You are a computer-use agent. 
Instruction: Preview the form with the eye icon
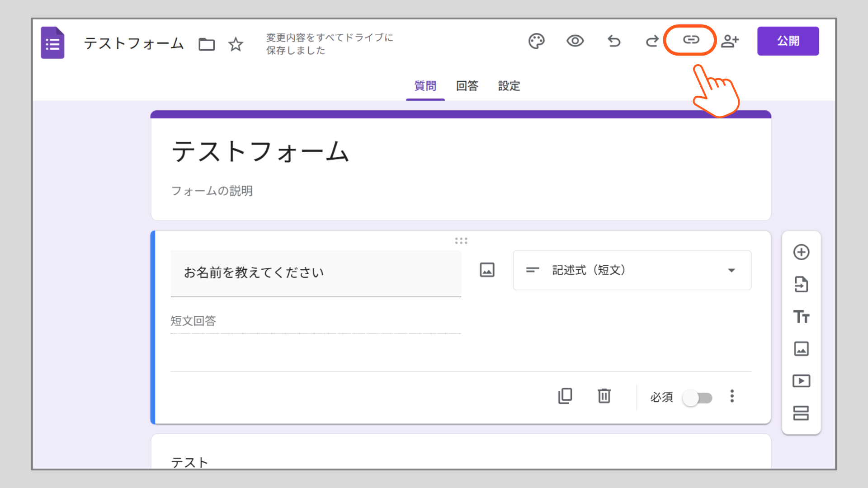(x=575, y=41)
